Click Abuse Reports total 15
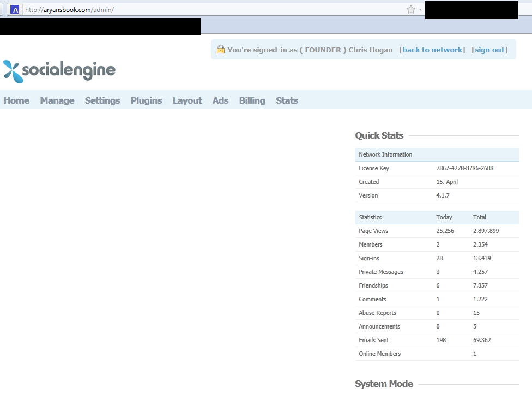532x394 pixels. [x=476, y=313]
